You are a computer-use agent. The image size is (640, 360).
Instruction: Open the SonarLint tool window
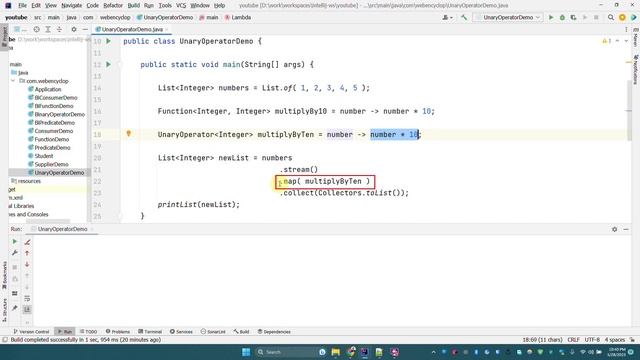coord(213,331)
